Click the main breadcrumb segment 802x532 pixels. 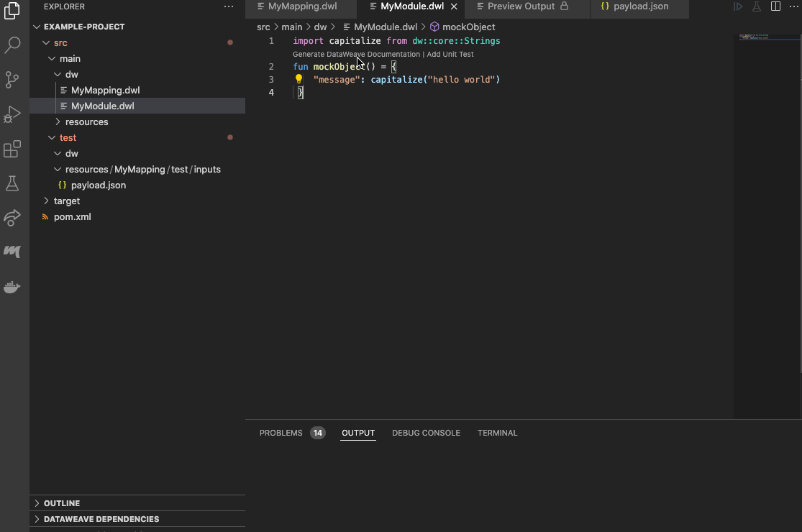click(x=291, y=27)
